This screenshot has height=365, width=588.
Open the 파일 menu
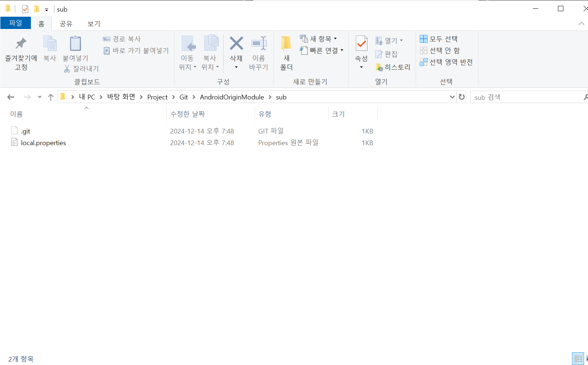click(16, 22)
